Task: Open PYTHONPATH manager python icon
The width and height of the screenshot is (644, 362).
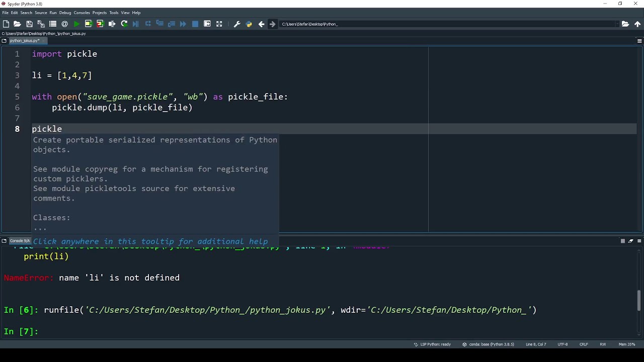Action: pyautogui.click(x=249, y=24)
